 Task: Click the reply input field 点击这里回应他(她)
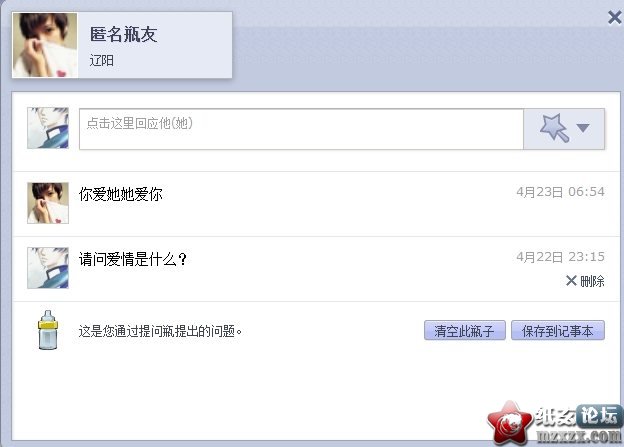coord(301,129)
